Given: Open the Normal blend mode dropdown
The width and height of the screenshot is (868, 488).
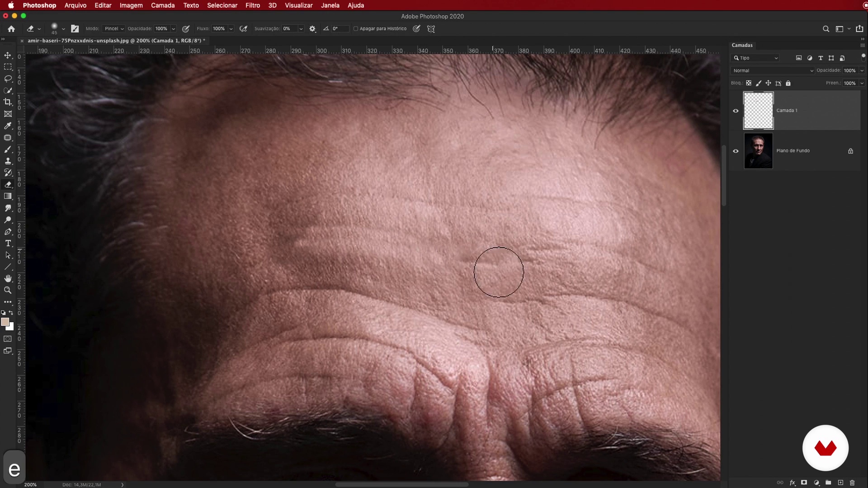Looking at the screenshot, I should click(x=772, y=70).
